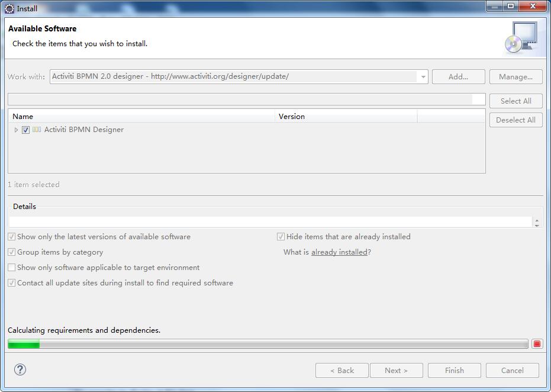Open the help question mark icon
Image resolution: width=551 pixels, height=392 pixels.
coord(20,369)
